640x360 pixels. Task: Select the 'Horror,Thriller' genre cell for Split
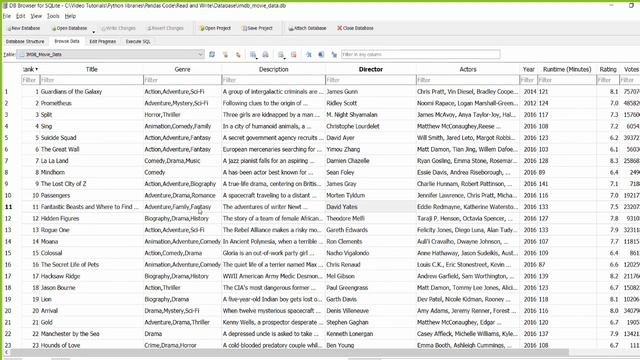tap(182, 115)
